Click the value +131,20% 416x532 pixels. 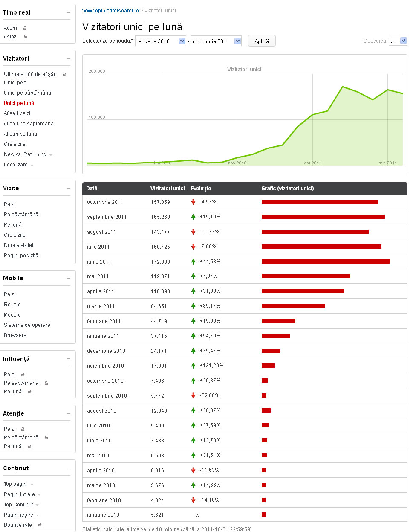point(212,366)
